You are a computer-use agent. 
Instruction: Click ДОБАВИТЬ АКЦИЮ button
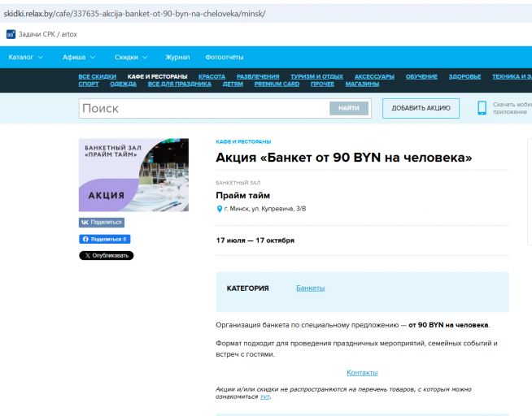click(x=421, y=108)
